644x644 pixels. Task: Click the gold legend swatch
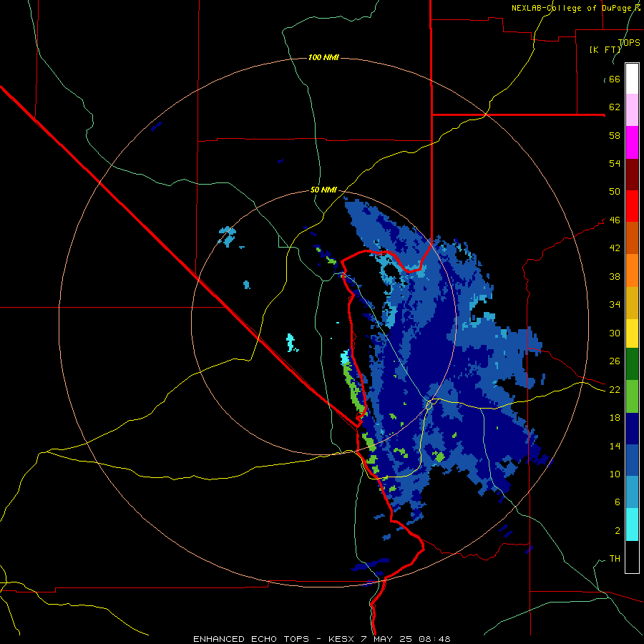[632, 303]
